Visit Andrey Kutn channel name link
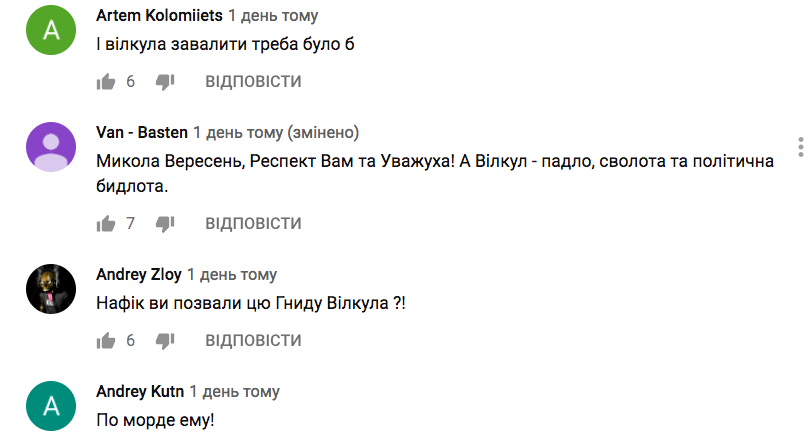809x442 pixels. [x=140, y=391]
